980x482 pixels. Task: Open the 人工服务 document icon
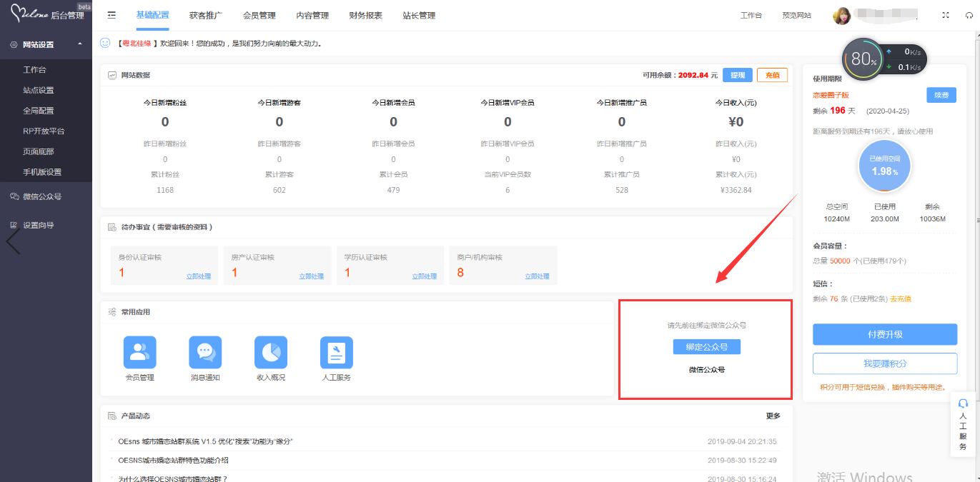pos(337,353)
